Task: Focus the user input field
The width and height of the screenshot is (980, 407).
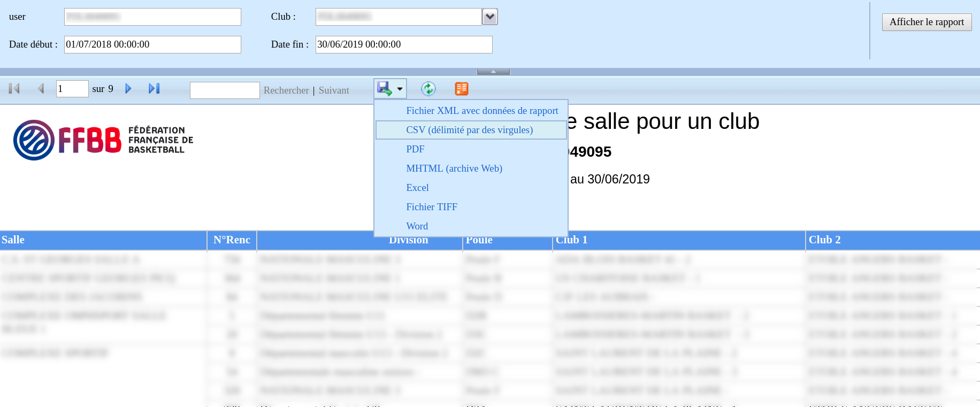Action: [152, 17]
